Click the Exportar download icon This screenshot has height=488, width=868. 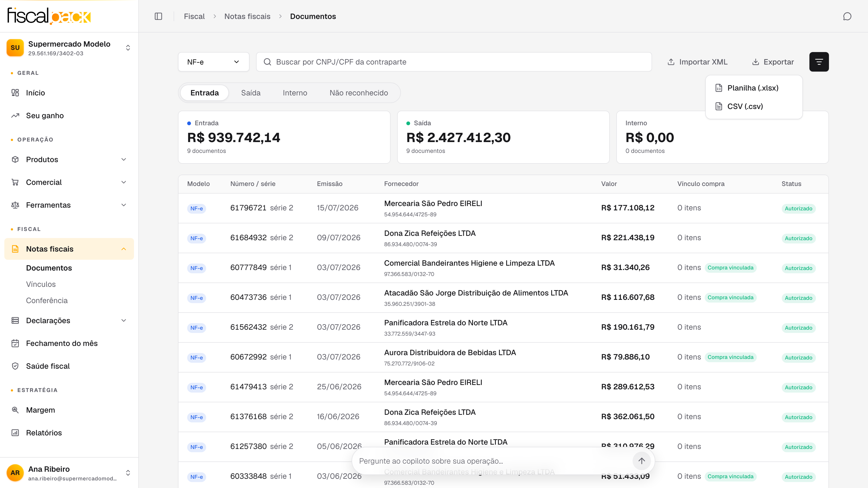(x=755, y=62)
